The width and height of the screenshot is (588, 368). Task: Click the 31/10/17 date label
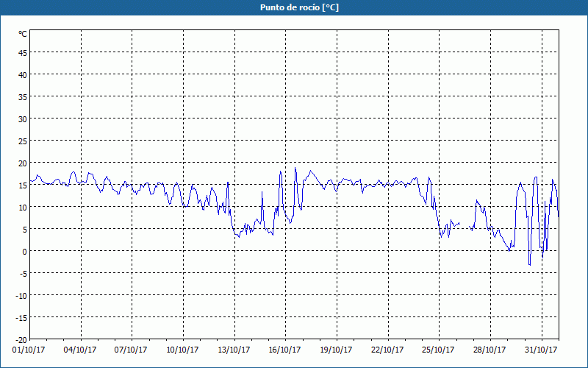pyautogui.click(x=541, y=350)
